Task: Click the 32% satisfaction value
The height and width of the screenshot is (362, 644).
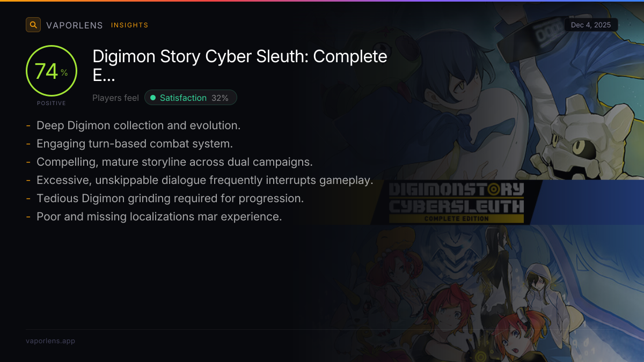Action: pos(220,98)
